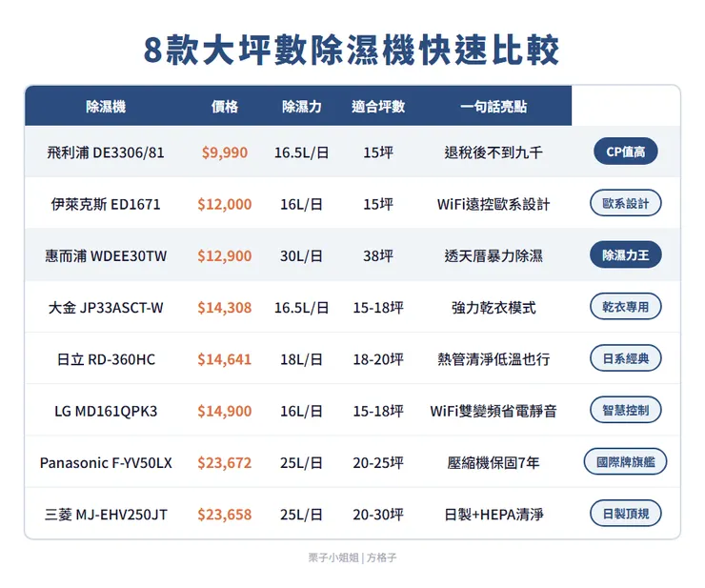This screenshot has height=588, width=705.
Task: Click 15坪 in the 飛利浦 row
Action: [378, 152]
